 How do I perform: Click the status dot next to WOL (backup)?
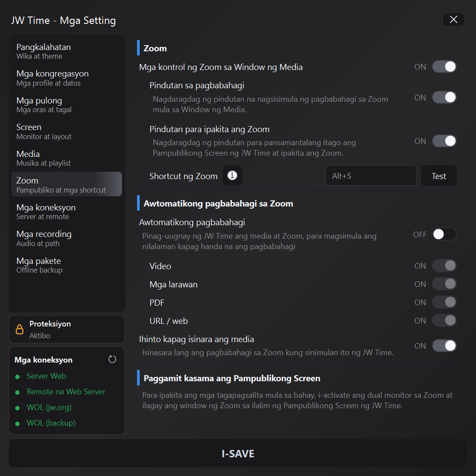17,424
